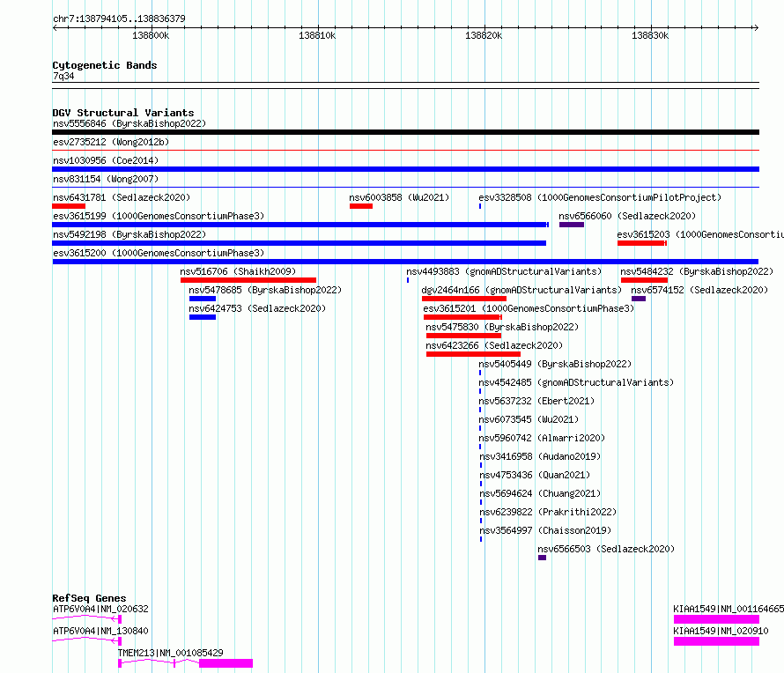Click nsv5694624 (Chuang2021) label

[540, 493]
